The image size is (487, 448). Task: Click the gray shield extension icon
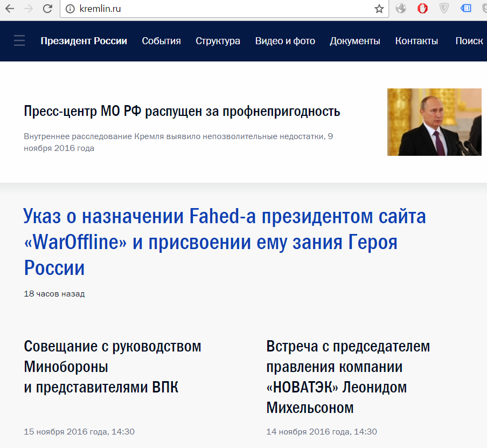(444, 9)
